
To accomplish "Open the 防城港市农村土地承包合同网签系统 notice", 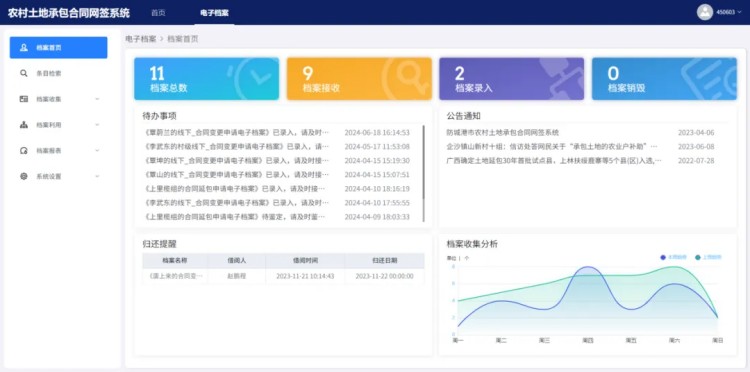I will (503, 132).
